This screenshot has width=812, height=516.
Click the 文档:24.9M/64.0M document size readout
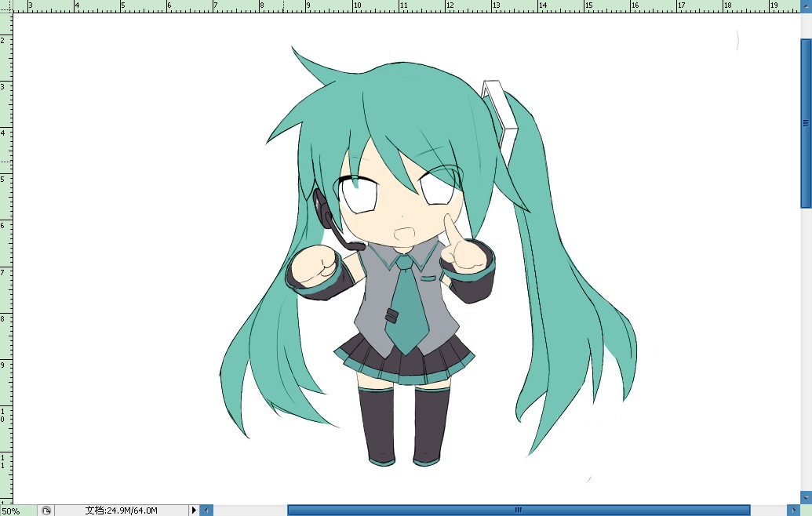pyautogui.click(x=121, y=511)
